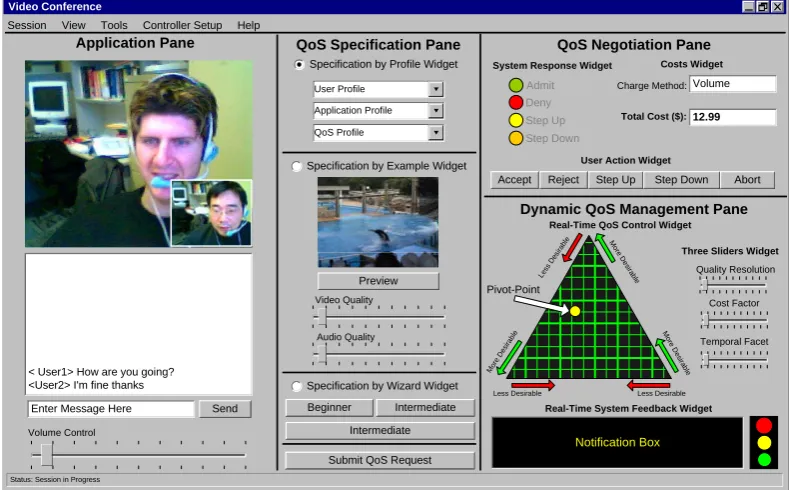Click the green More Desirable arrow at triangle top
The width and height of the screenshot is (789, 490).
(605, 248)
